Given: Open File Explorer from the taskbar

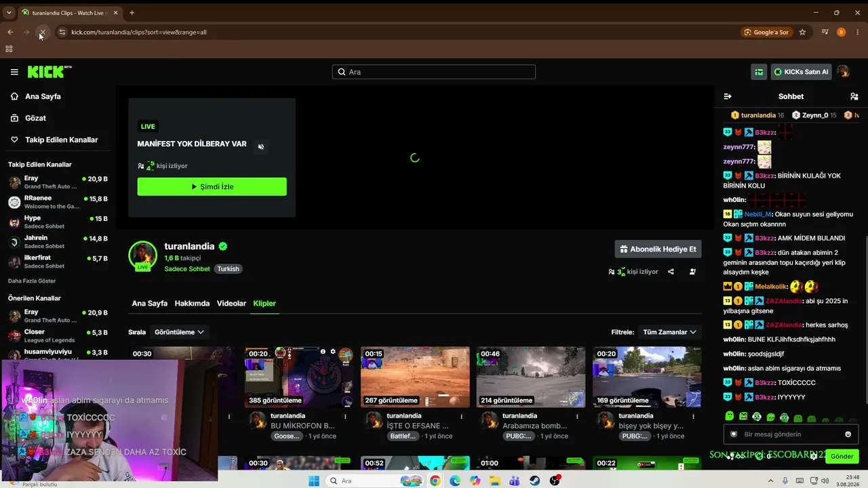Looking at the screenshot, I should (x=495, y=481).
